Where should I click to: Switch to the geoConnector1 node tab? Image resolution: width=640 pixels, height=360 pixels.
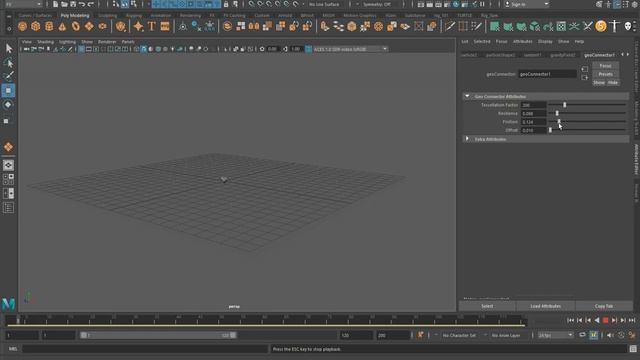coord(599,55)
